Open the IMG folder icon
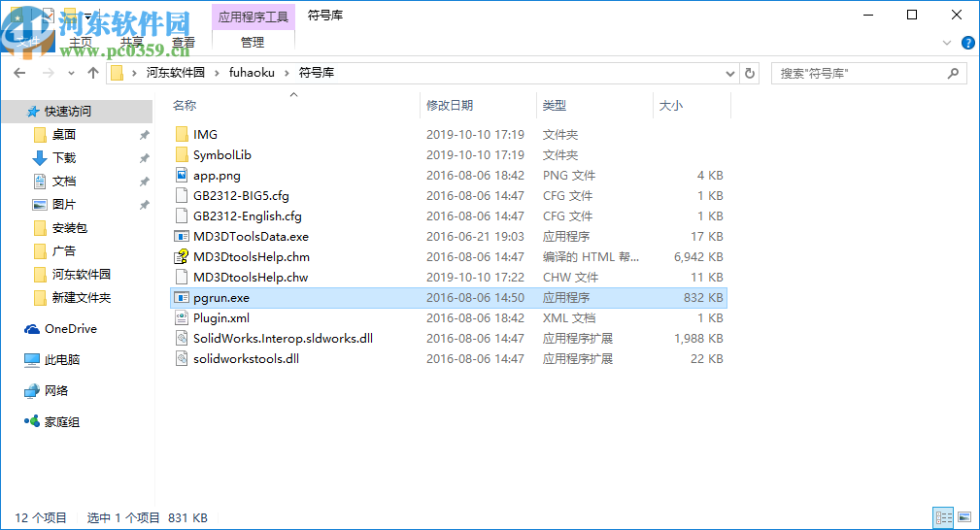 (182, 134)
